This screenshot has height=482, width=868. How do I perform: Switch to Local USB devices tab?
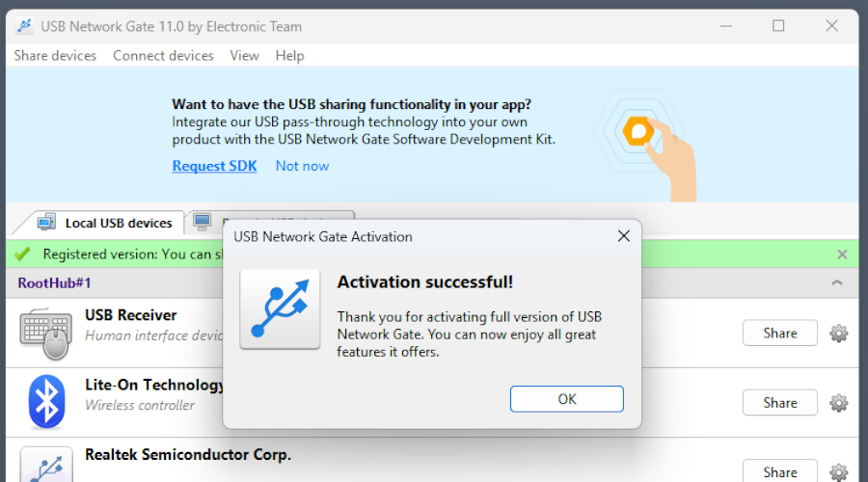pyautogui.click(x=105, y=223)
